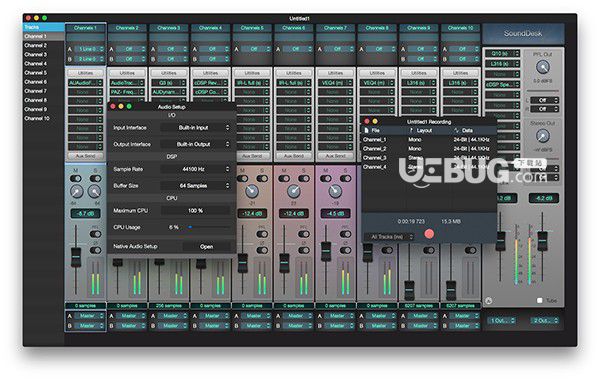
Task: Click the round icon at master section bottom
Action: pyautogui.click(x=489, y=301)
